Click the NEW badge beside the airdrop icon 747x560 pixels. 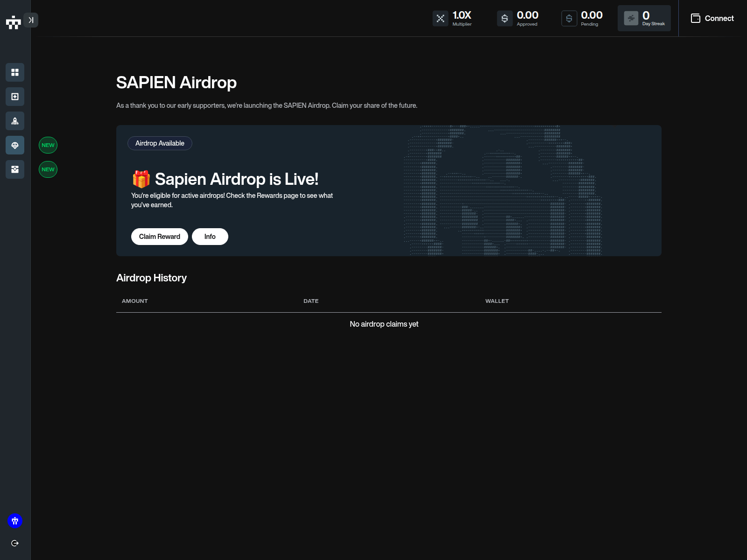coord(48,145)
